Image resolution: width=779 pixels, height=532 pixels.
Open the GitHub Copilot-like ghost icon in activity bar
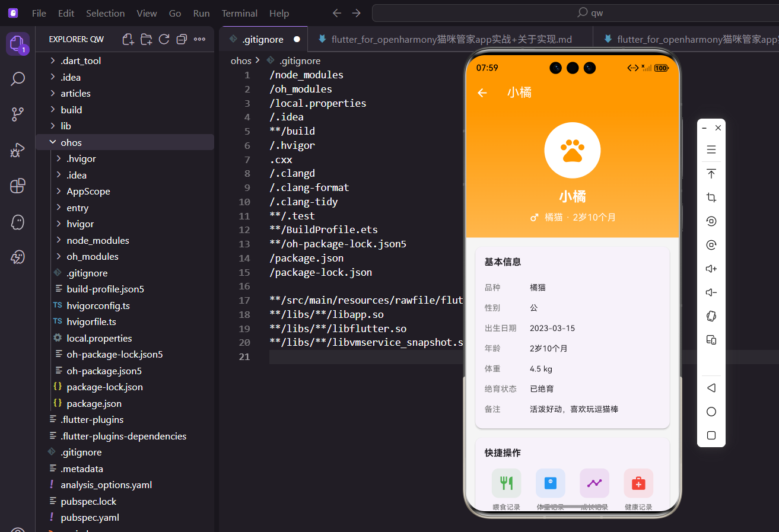click(x=18, y=222)
